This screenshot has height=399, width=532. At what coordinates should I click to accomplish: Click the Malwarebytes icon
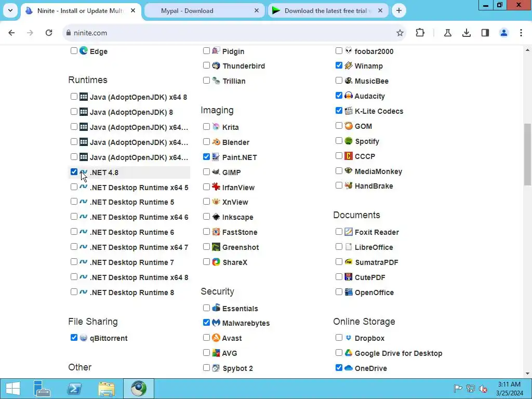216,323
